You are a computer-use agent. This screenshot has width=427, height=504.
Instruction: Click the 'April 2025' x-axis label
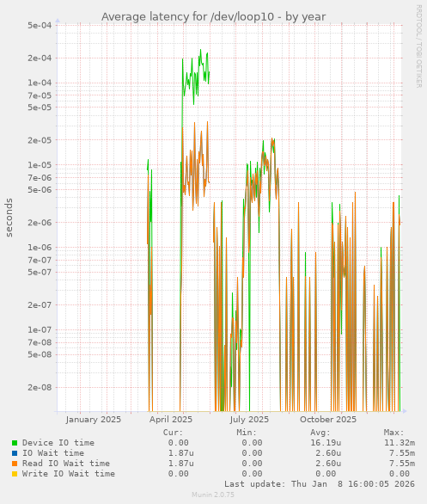[x=171, y=420]
